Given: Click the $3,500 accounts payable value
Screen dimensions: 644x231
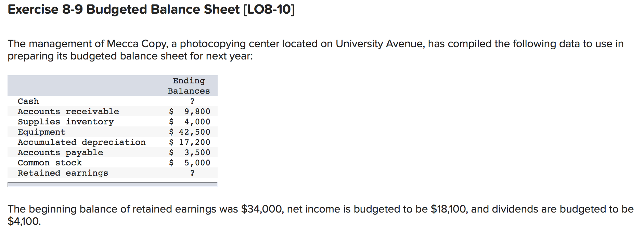Looking at the screenshot, I should click(190, 152).
